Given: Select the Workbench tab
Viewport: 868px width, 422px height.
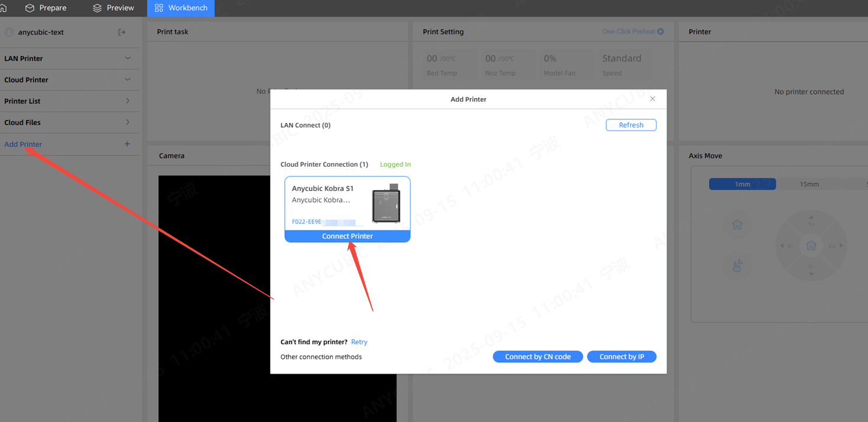Looking at the screenshot, I should pyautogui.click(x=181, y=8).
